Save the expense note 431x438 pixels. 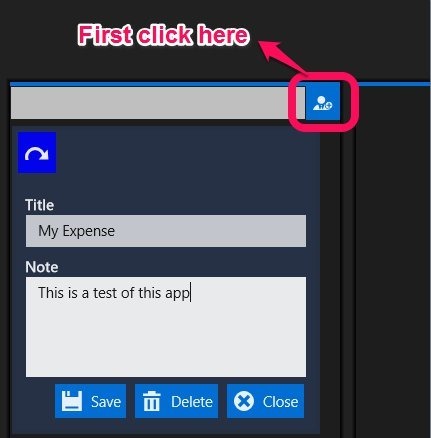click(90, 401)
